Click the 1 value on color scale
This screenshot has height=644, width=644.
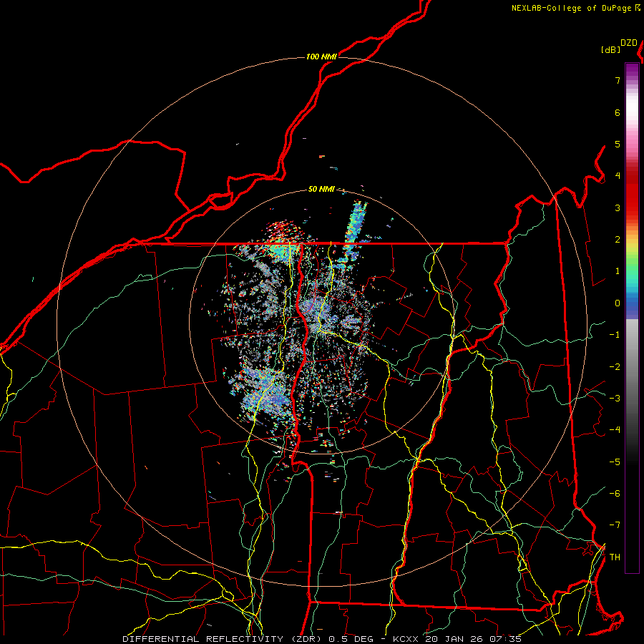pyautogui.click(x=618, y=271)
